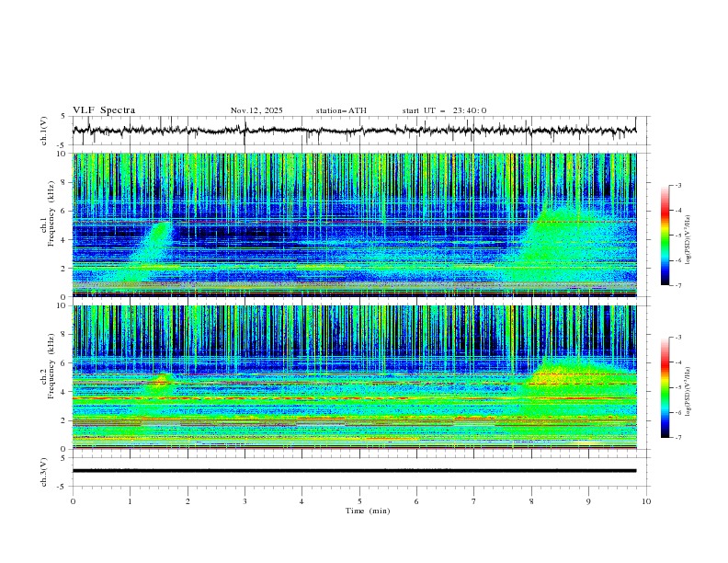This screenshot has width=728, height=563.
Task: Click ch.2 small emission bump near minute 1.6
Action: click(x=163, y=379)
